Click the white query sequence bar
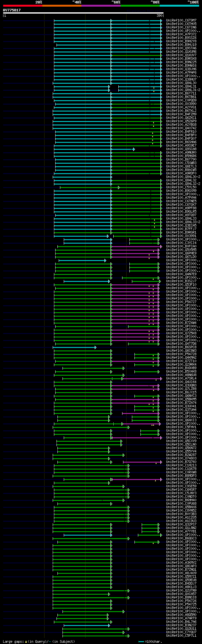Viewport: 202px width, 644px height. click(x=83, y=13)
